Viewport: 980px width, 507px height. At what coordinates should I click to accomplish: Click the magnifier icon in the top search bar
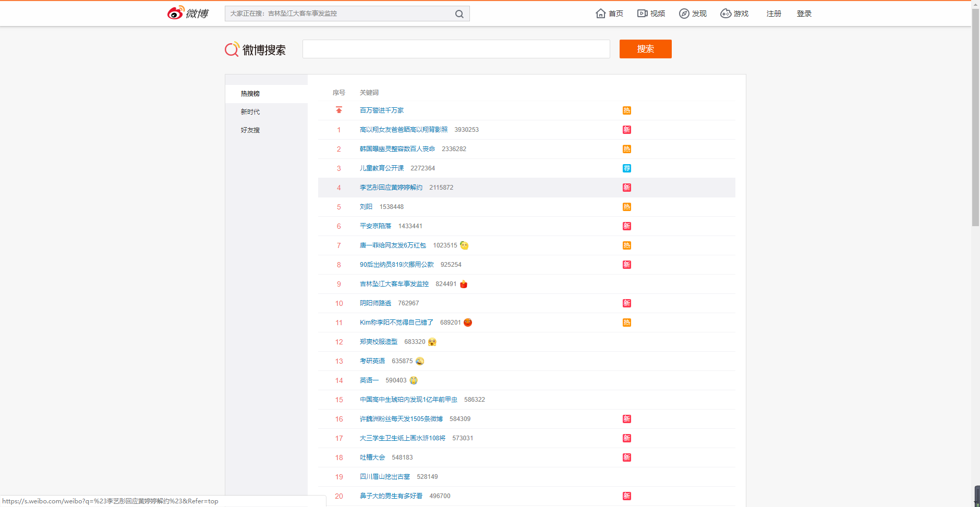coord(459,14)
